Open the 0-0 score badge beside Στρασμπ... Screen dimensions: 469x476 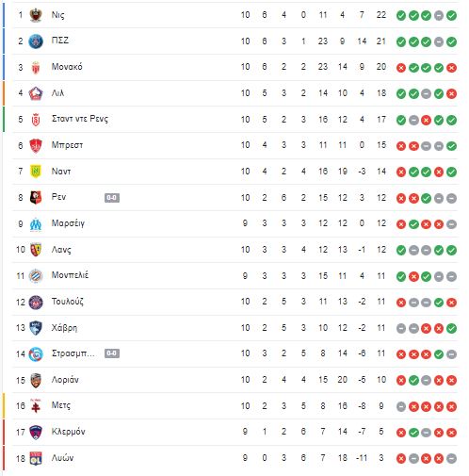112,353
